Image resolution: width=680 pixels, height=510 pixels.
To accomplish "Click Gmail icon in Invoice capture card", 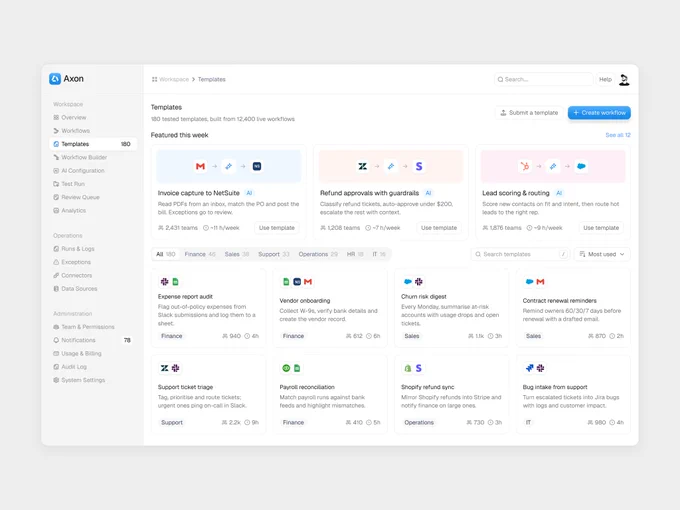I will [x=200, y=167].
